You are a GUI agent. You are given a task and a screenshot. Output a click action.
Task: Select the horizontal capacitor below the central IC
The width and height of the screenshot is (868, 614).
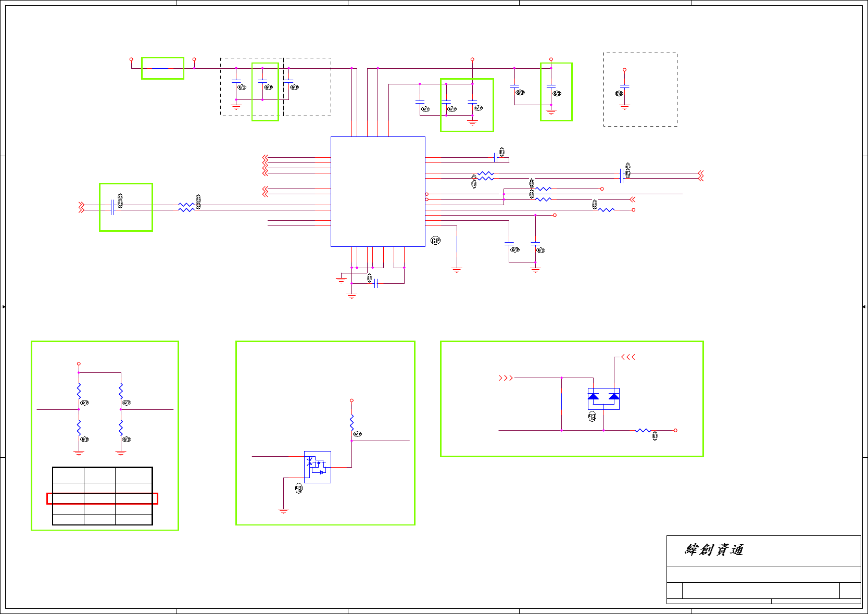376,283
